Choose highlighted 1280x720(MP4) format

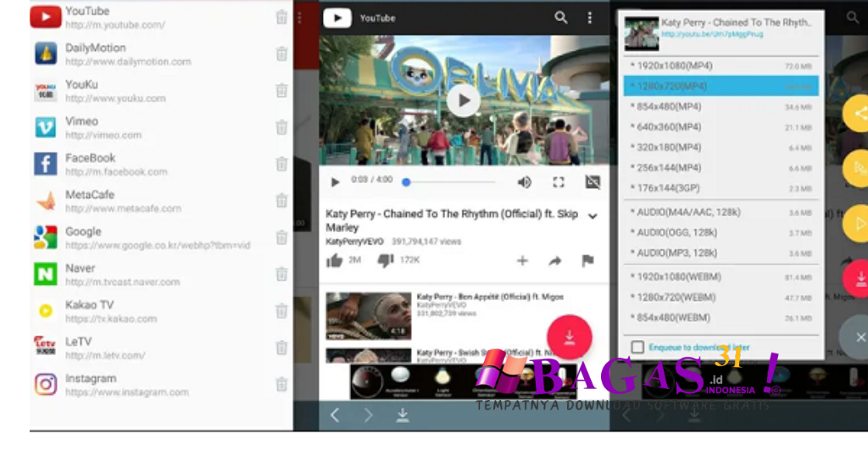point(721,86)
